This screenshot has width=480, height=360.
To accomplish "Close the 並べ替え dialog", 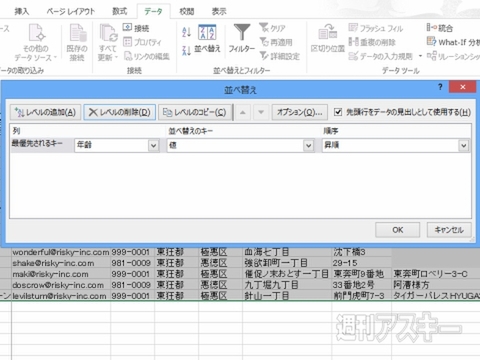I will tap(462, 87).
